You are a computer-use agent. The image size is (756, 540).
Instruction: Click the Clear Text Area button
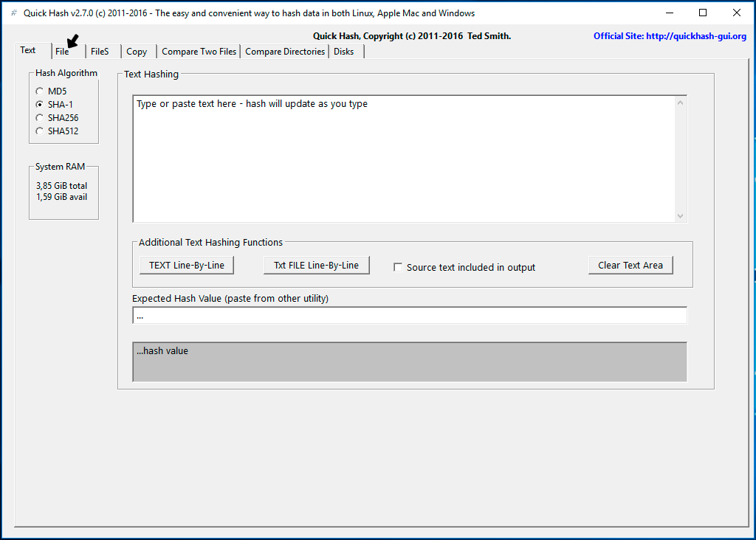(630, 266)
